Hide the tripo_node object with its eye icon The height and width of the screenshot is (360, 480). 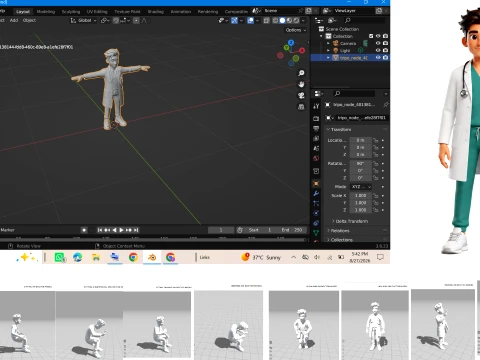[x=378, y=58]
